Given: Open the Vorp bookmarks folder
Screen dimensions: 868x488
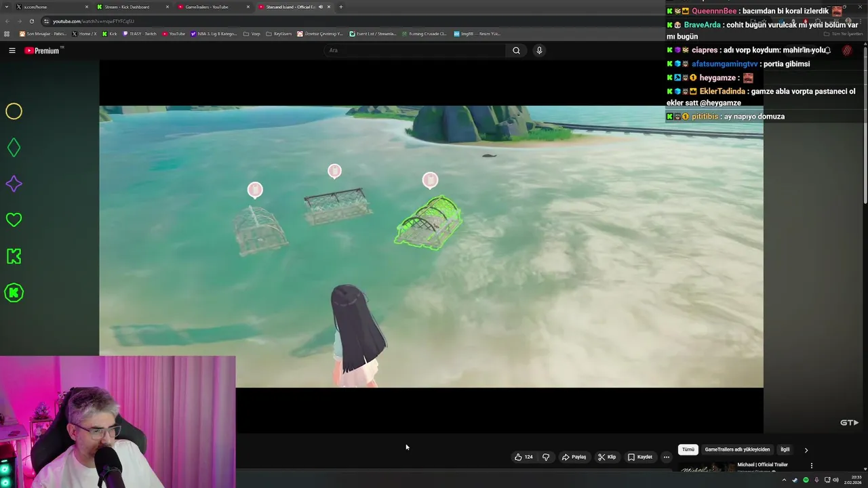Looking at the screenshot, I should 252,33.
